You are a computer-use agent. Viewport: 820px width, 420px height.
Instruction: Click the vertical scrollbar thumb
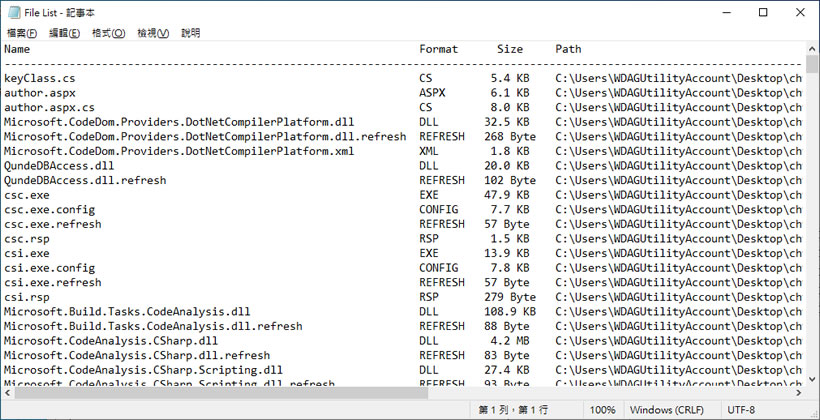812,65
